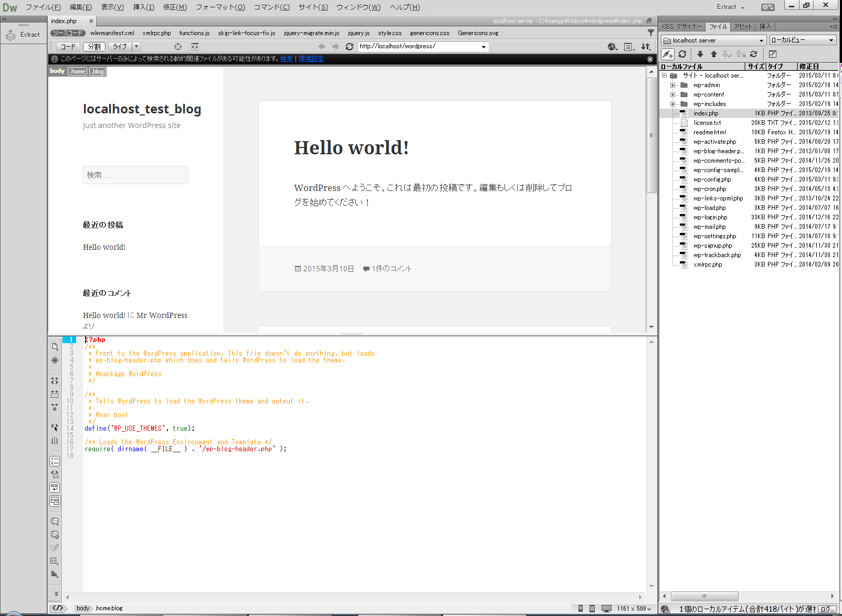
Task: Click the Sync Settings icon at top
Action: [768, 7]
